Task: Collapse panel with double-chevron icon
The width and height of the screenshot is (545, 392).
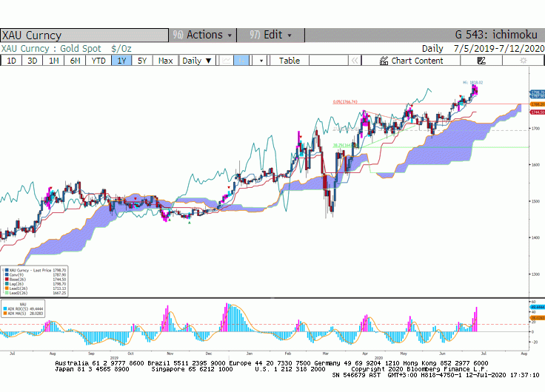Action: tap(355, 61)
